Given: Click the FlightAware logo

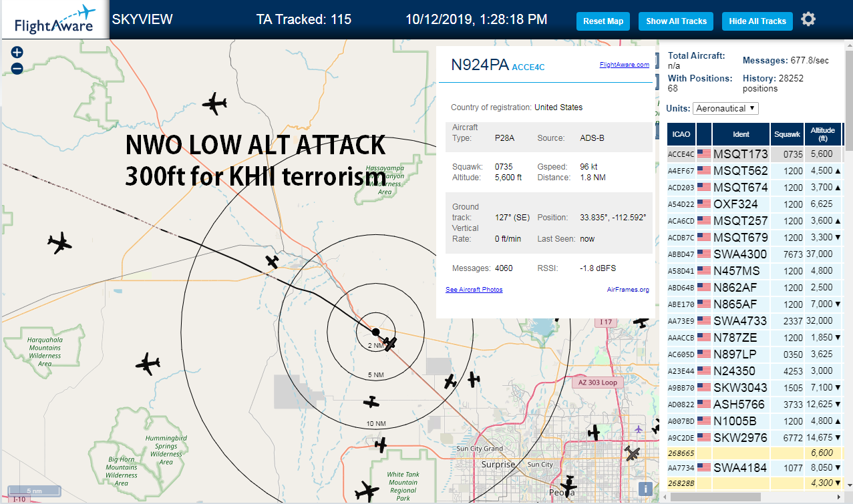Looking at the screenshot, I should (55, 20).
